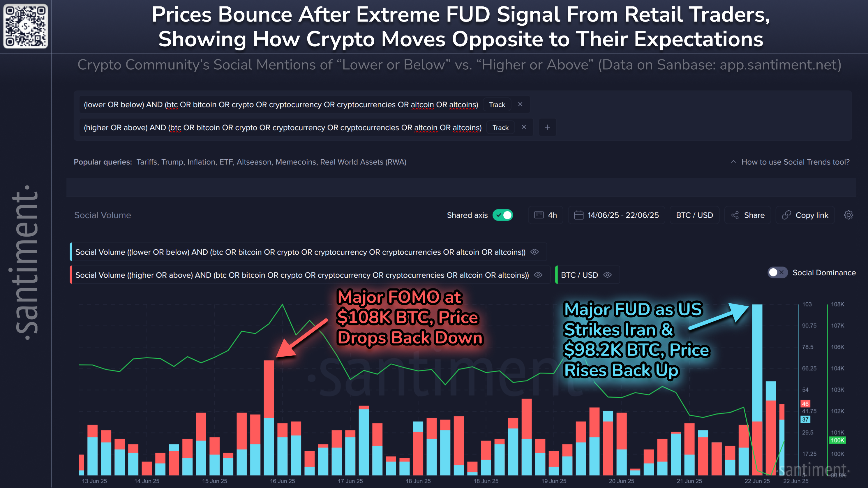Disable the Shared axis toggle
This screenshot has height=488, width=868.
pyautogui.click(x=502, y=215)
